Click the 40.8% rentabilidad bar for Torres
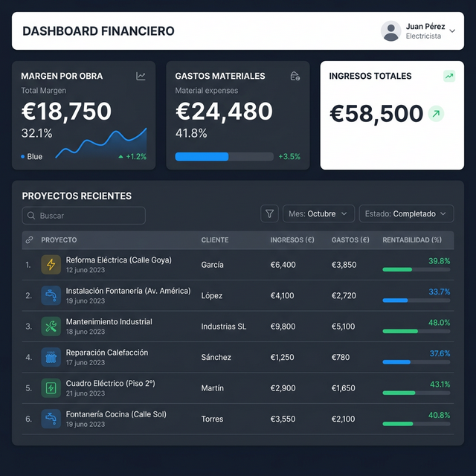 416,424
